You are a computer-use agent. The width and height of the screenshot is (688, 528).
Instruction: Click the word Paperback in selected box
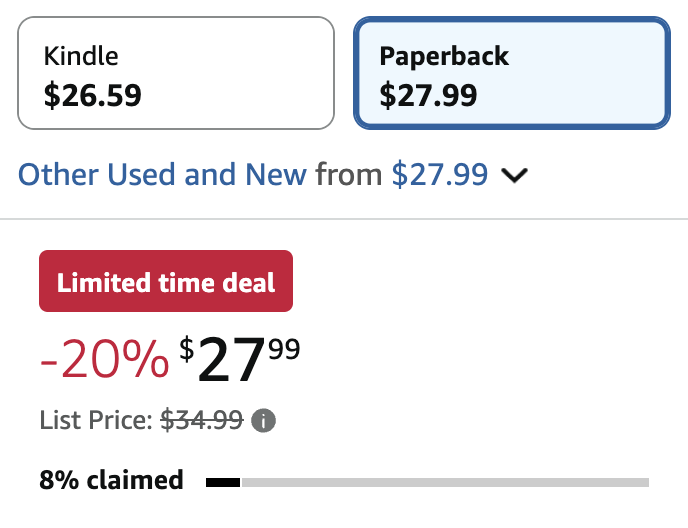coord(444,56)
